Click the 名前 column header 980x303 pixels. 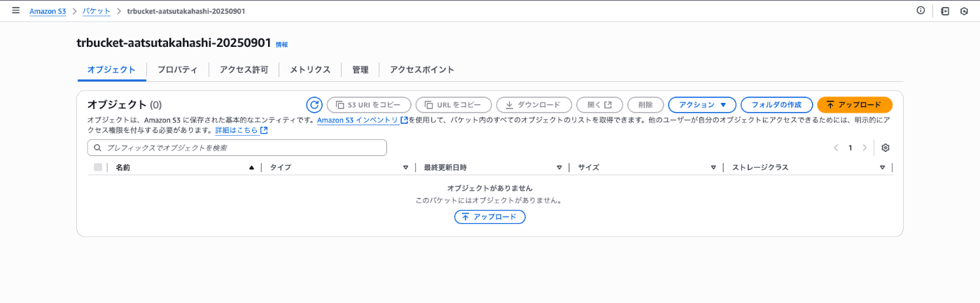[x=123, y=168]
